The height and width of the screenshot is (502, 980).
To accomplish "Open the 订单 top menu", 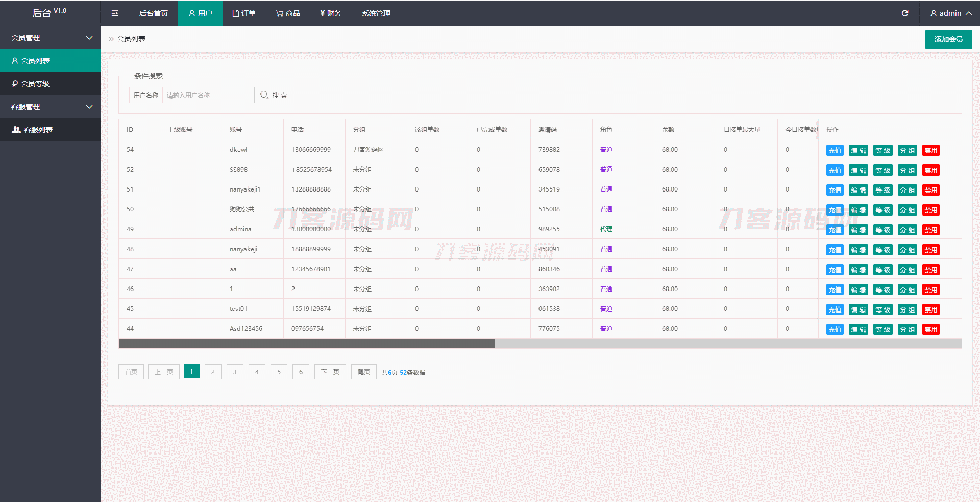I will tap(244, 13).
